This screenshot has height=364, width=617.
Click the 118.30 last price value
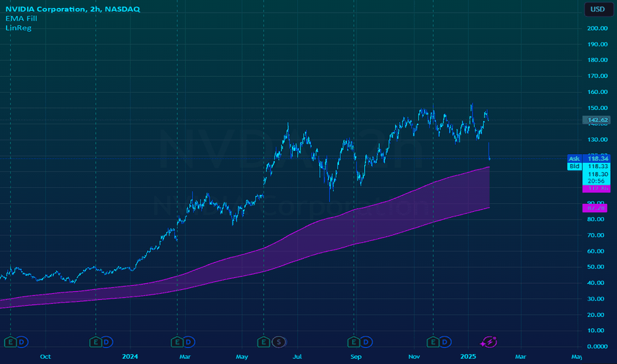[597, 174]
